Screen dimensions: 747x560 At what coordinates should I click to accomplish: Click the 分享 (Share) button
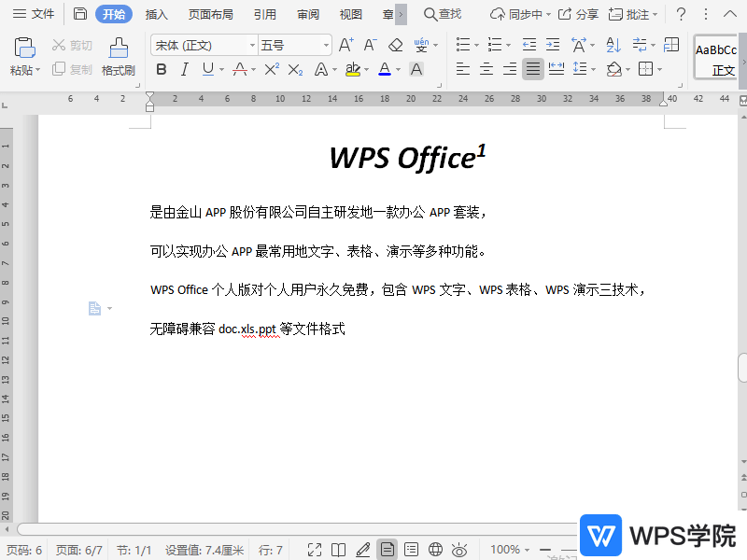[579, 14]
